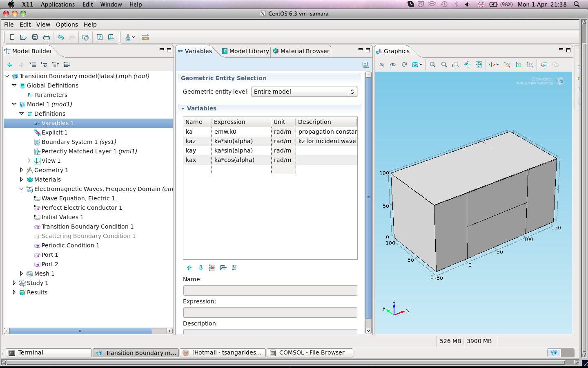Open COMSOL - File Browser taskbar button
The image size is (588, 368).
pyautogui.click(x=310, y=352)
